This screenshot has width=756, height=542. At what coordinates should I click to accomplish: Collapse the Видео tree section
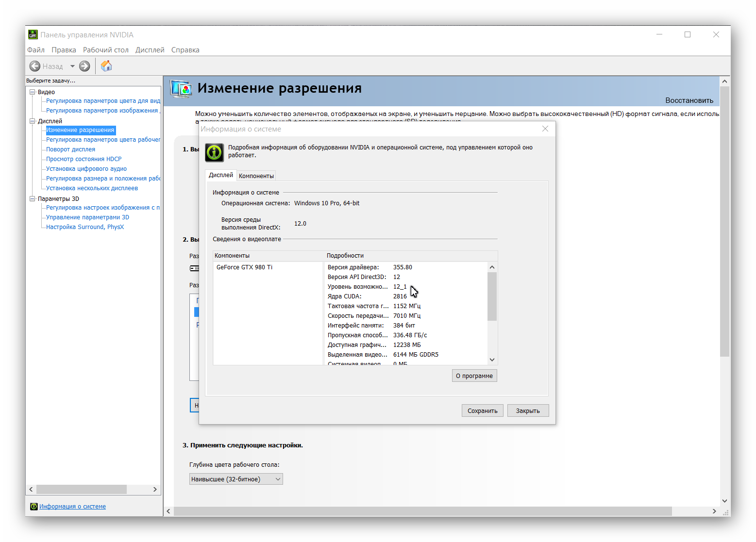[x=33, y=92]
